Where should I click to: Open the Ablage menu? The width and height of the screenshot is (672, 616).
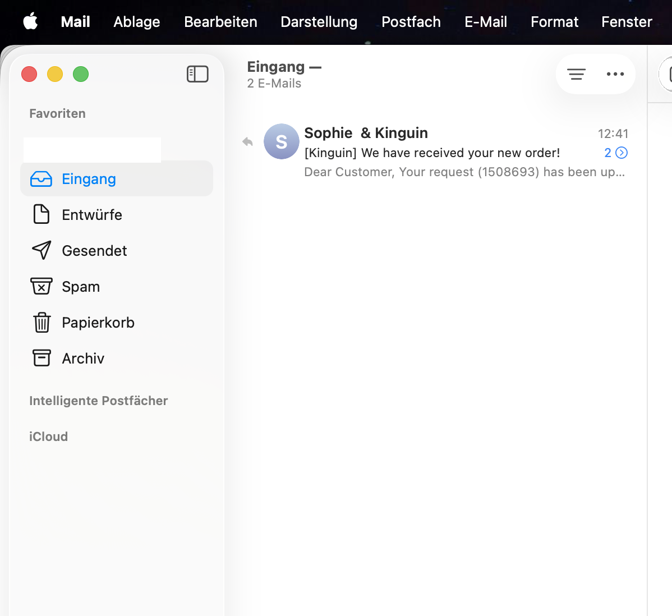pos(137,21)
